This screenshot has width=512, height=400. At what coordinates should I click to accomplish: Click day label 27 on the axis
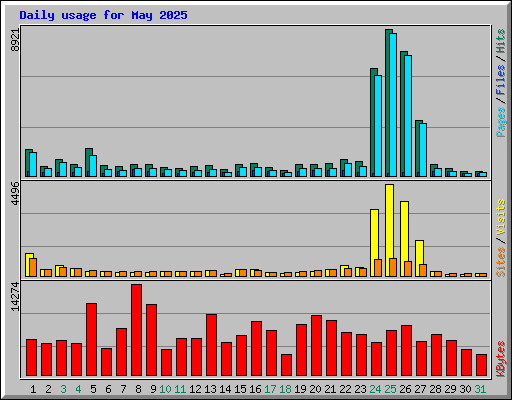tap(420, 389)
